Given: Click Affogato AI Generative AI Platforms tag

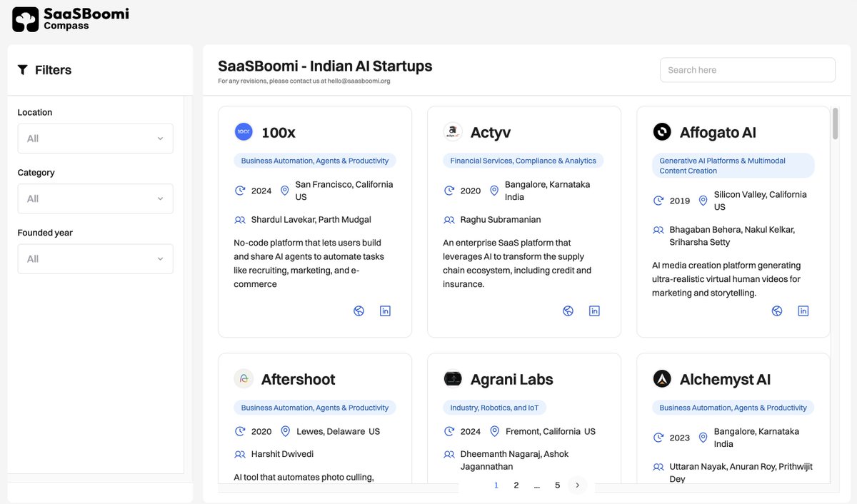Looking at the screenshot, I should click(x=733, y=166).
